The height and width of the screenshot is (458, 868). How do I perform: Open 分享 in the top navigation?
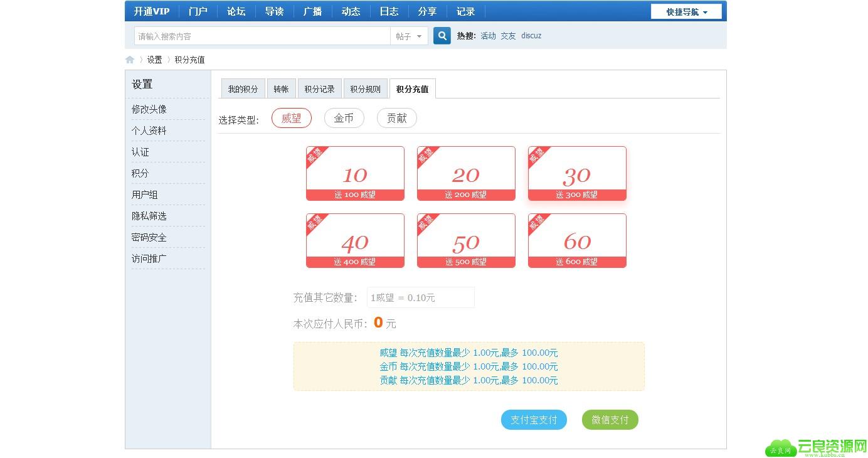427,12
